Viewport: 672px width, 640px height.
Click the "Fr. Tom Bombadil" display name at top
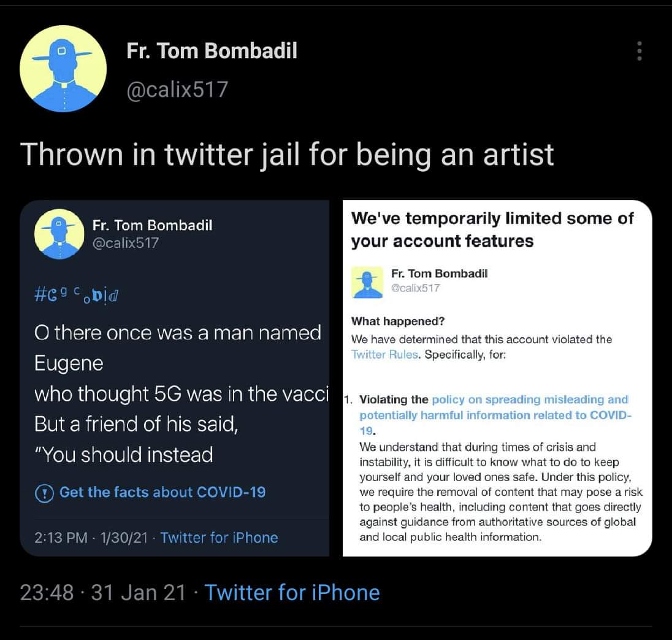coord(212,51)
